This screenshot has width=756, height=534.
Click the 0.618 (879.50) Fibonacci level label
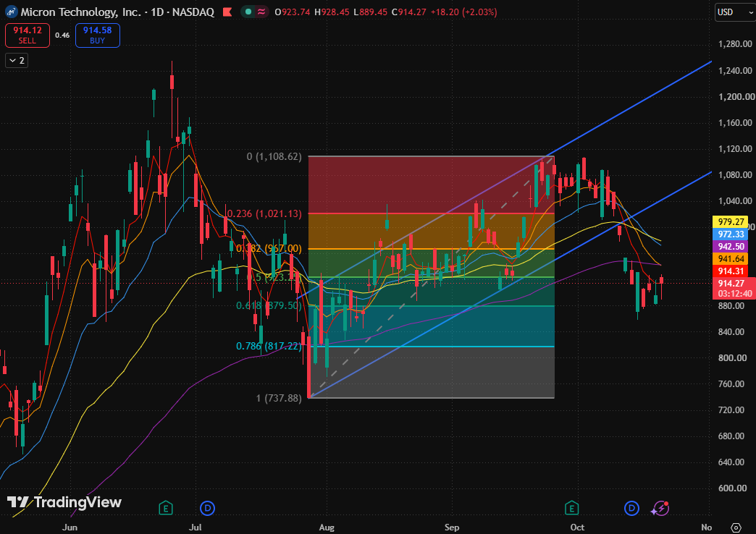(x=269, y=305)
